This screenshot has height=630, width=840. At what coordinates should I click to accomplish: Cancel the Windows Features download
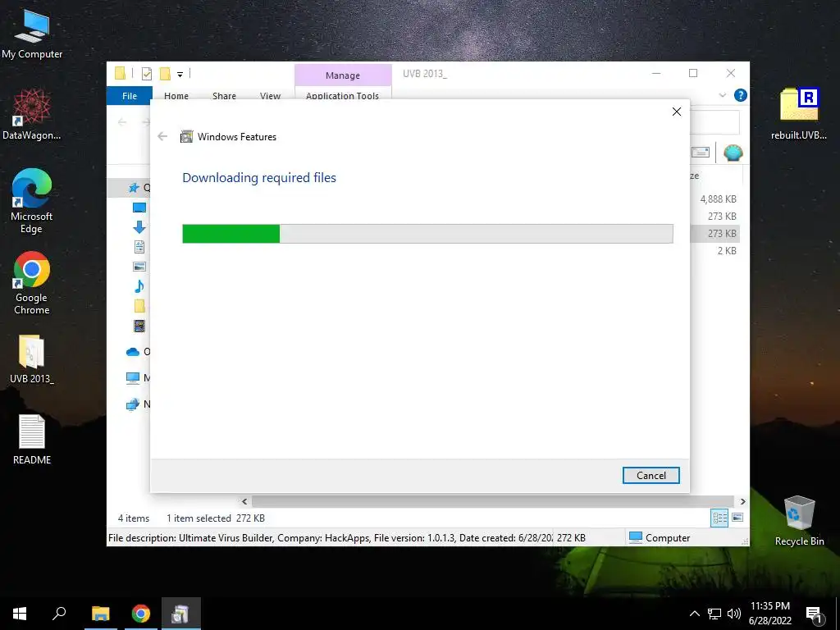[651, 475]
